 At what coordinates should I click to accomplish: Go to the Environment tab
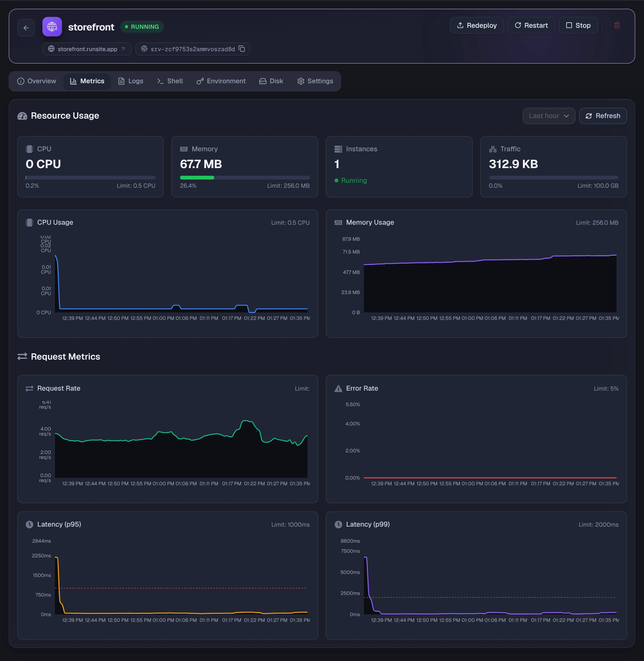[x=221, y=81]
